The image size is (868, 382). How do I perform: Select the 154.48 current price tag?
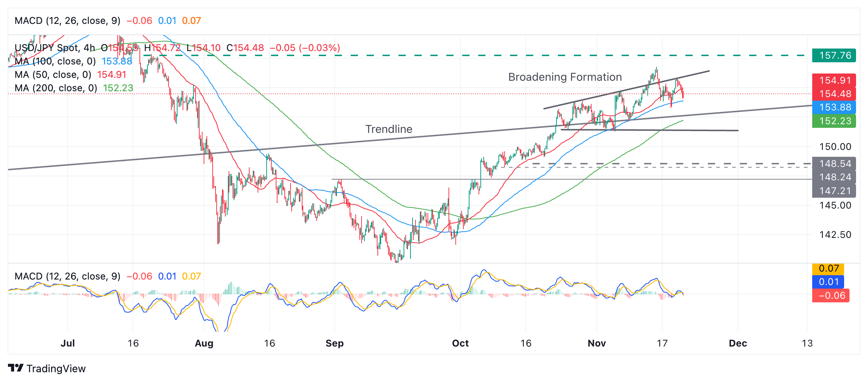[x=834, y=94]
